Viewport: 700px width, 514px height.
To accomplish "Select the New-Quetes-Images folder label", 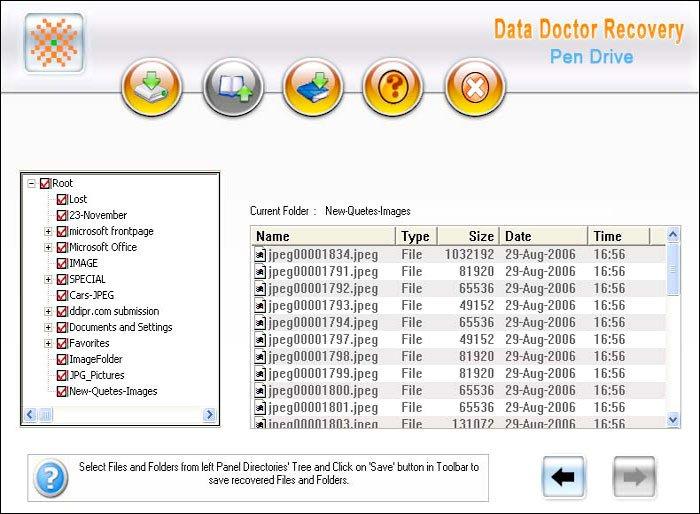I will 113,391.
